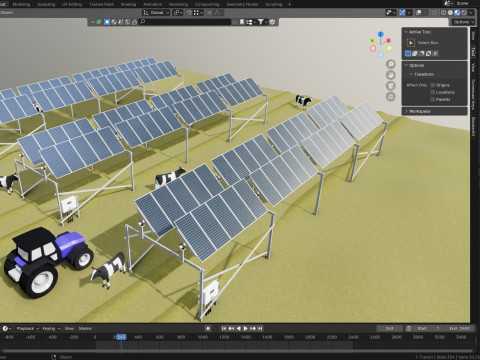This screenshot has height=360, width=480.
Task: Enable the Parents checkbox
Action: pyautogui.click(x=433, y=99)
